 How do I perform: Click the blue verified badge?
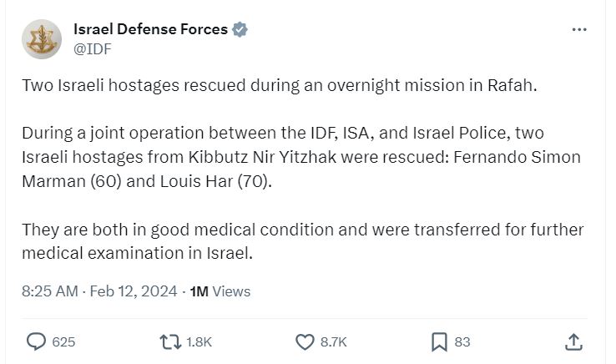240,29
